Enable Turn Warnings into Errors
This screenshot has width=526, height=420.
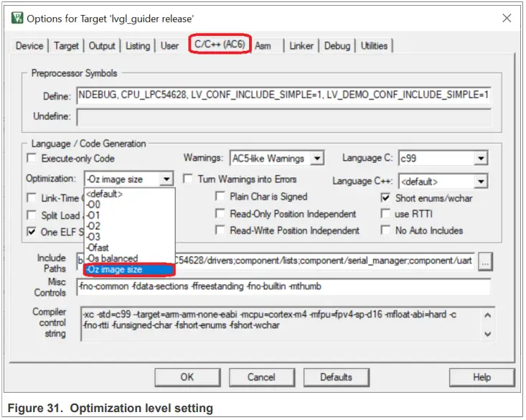click(188, 179)
